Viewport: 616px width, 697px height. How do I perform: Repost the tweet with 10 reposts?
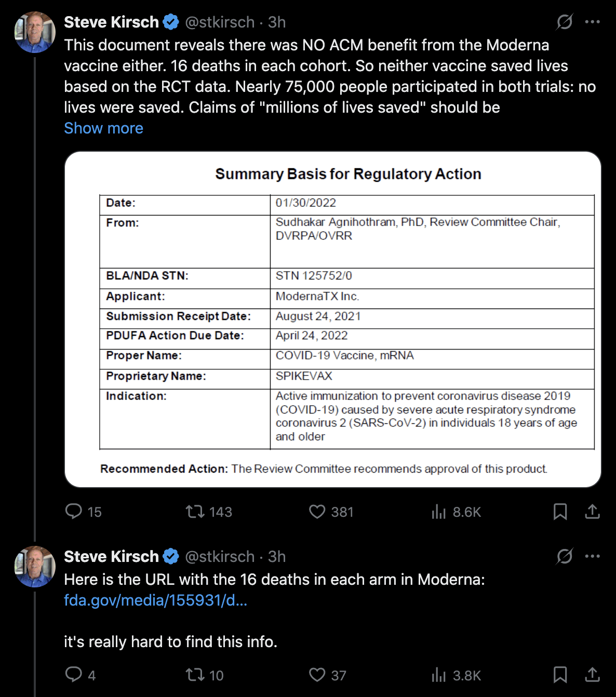(195, 675)
